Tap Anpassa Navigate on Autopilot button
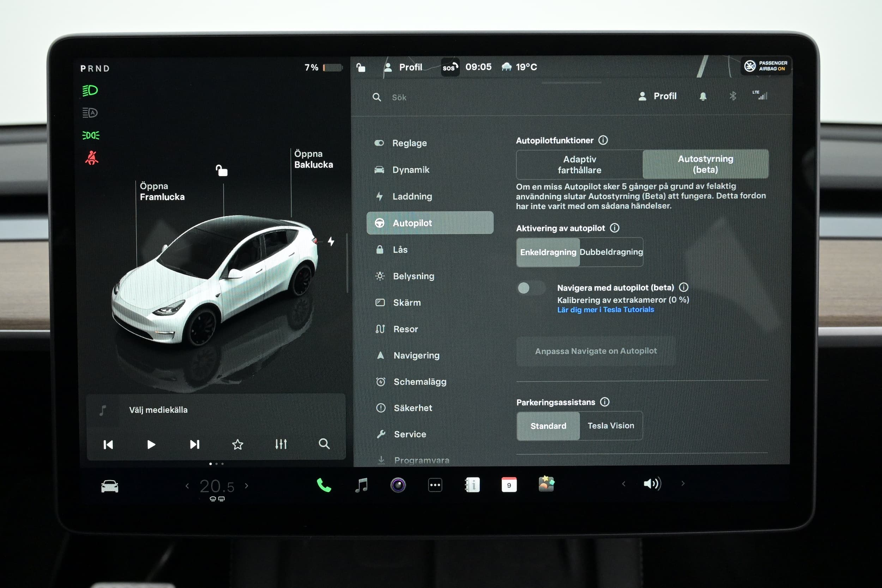882x588 pixels. (596, 351)
